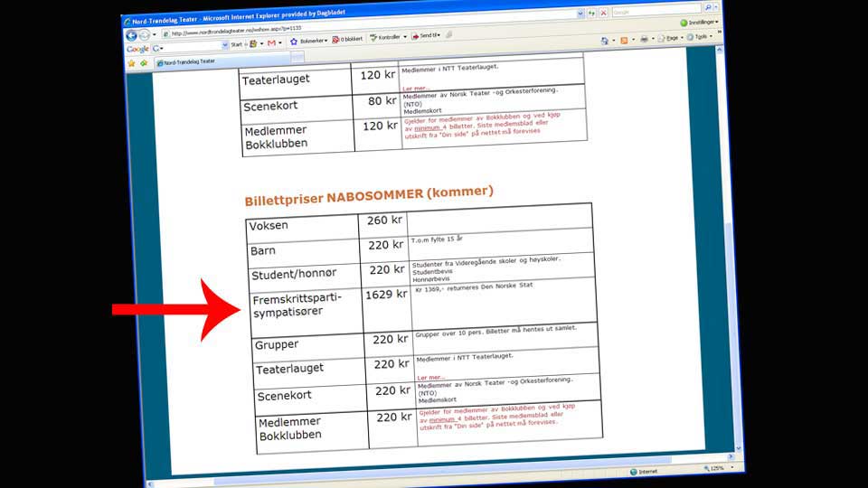This screenshot has width=868, height=488.
Task: Click the Google toolbar search field
Action: click(x=190, y=46)
